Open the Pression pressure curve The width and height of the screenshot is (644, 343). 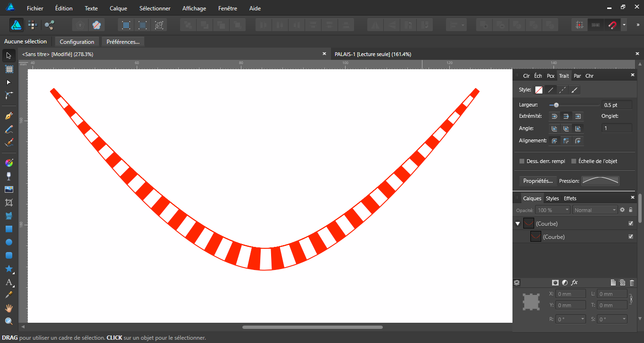600,181
